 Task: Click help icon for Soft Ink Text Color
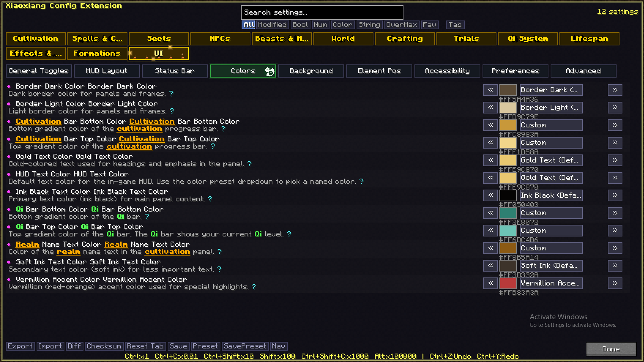(219, 269)
